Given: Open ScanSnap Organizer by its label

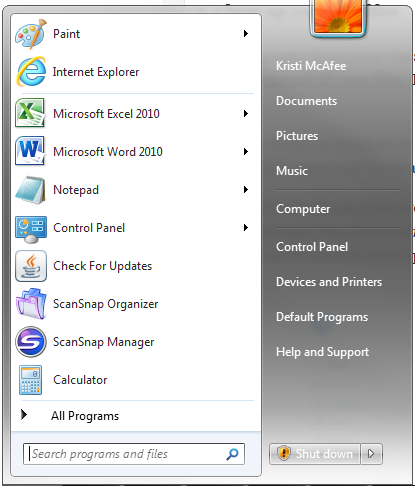Looking at the screenshot, I should [x=106, y=304].
